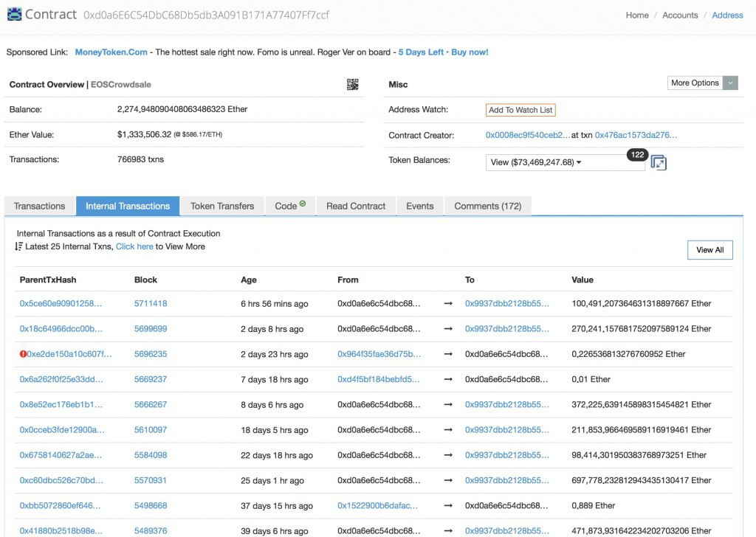The image size is (756, 537).
Task: Open block 5498668
Action: pyautogui.click(x=151, y=506)
